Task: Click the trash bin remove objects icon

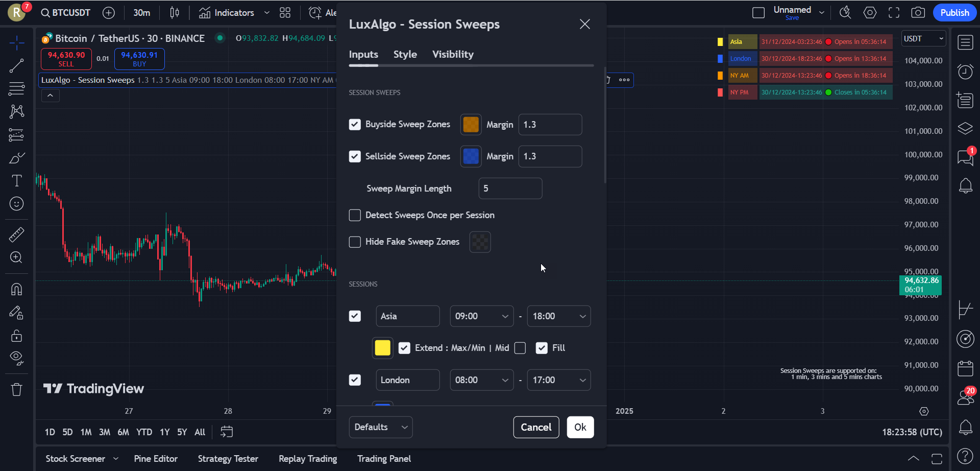Action: tap(16, 390)
